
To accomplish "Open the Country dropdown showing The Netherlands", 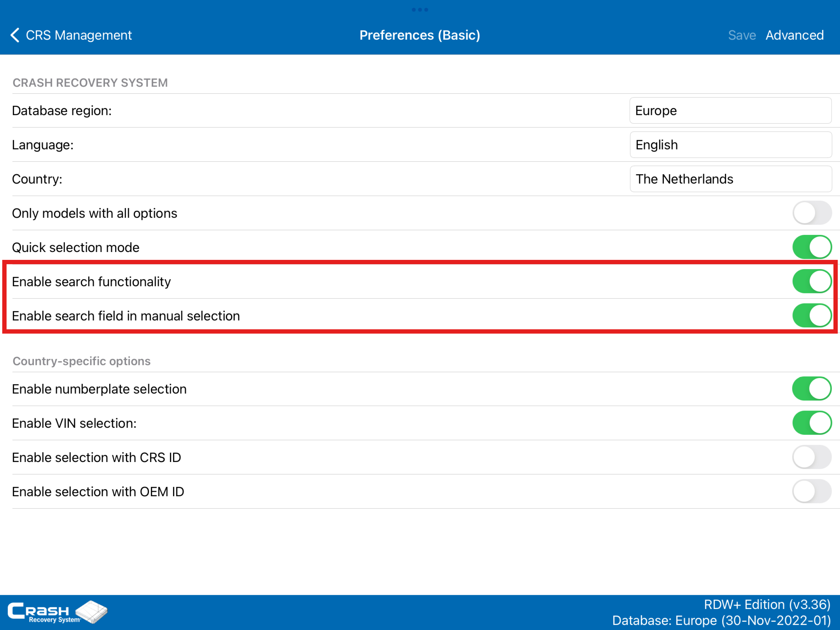I will [730, 179].
